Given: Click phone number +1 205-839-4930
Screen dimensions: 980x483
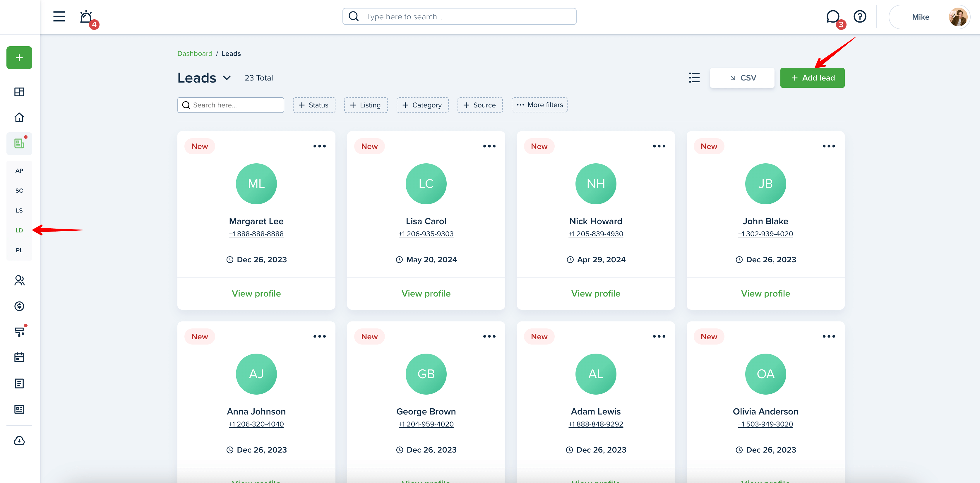Looking at the screenshot, I should click(596, 234).
